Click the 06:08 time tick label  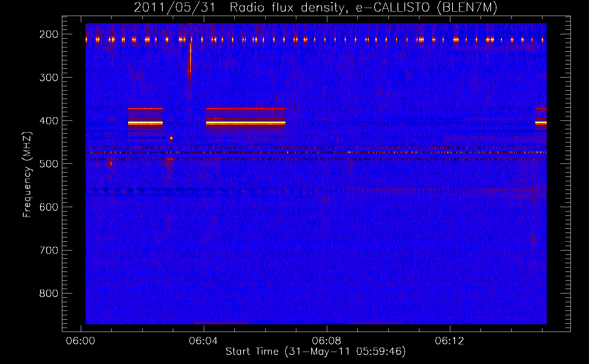click(327, 341)
